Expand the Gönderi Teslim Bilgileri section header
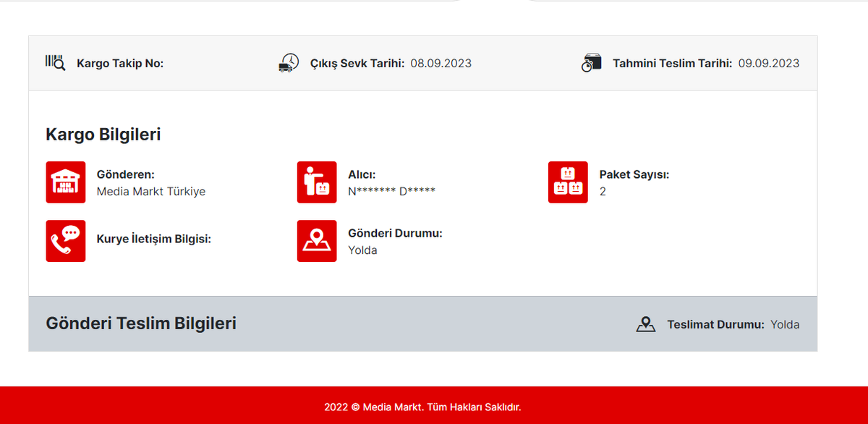The height and width of the screenshot is (424, 868). pos(423,324)
